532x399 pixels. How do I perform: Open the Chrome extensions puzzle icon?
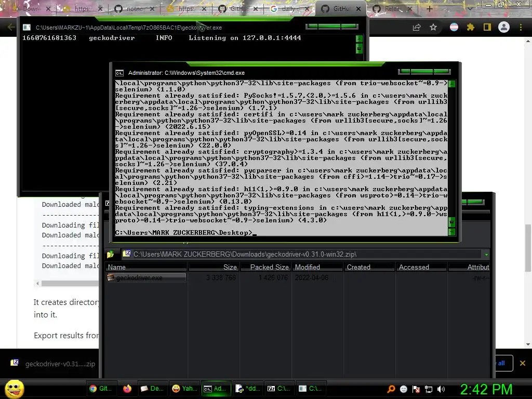click(470, 27)
